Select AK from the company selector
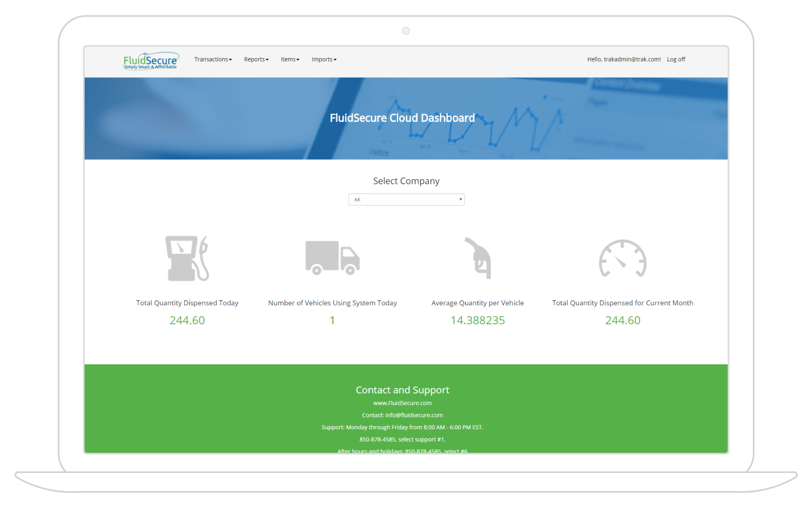812x506 pixels. (x=406, y=199)
